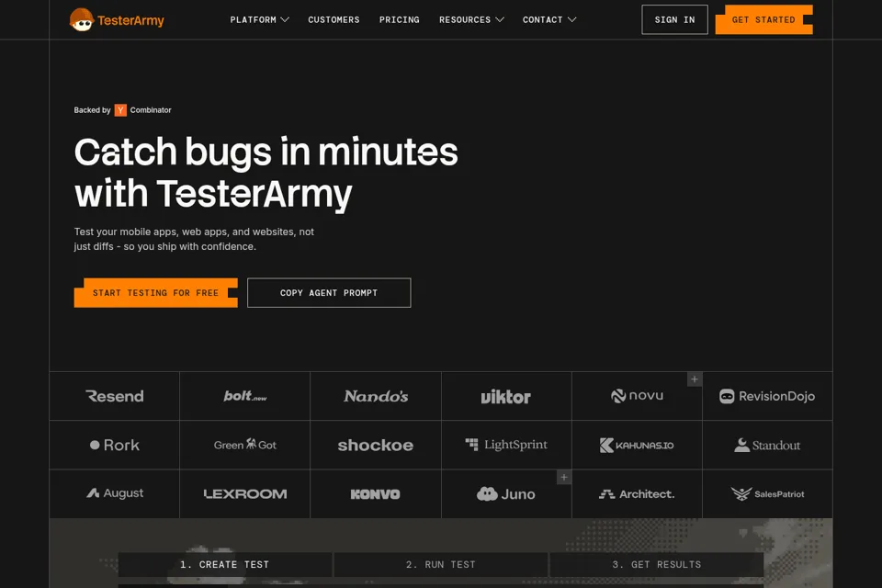
Task: Go to the Pricing page
Action: coord(400,19)
